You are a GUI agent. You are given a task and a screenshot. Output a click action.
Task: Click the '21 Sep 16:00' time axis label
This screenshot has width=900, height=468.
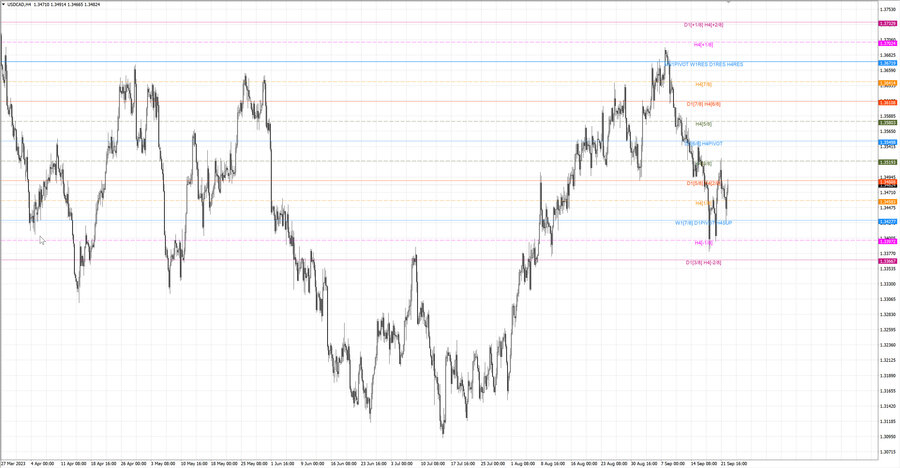(734, 463)
